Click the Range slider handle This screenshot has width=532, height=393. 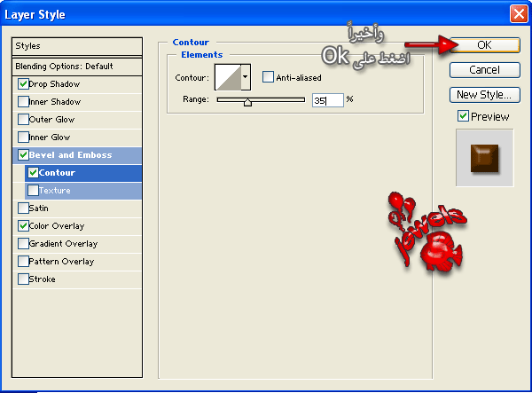[247, 102]
